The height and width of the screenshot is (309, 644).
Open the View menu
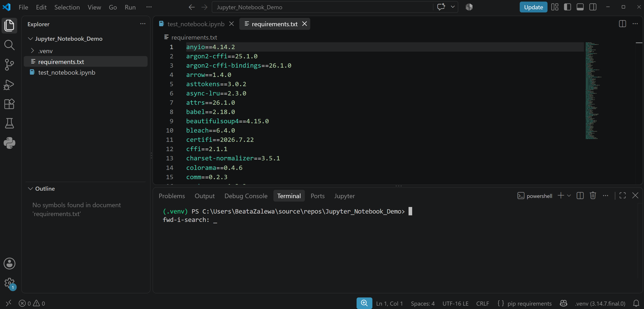(x=94, y=7)
